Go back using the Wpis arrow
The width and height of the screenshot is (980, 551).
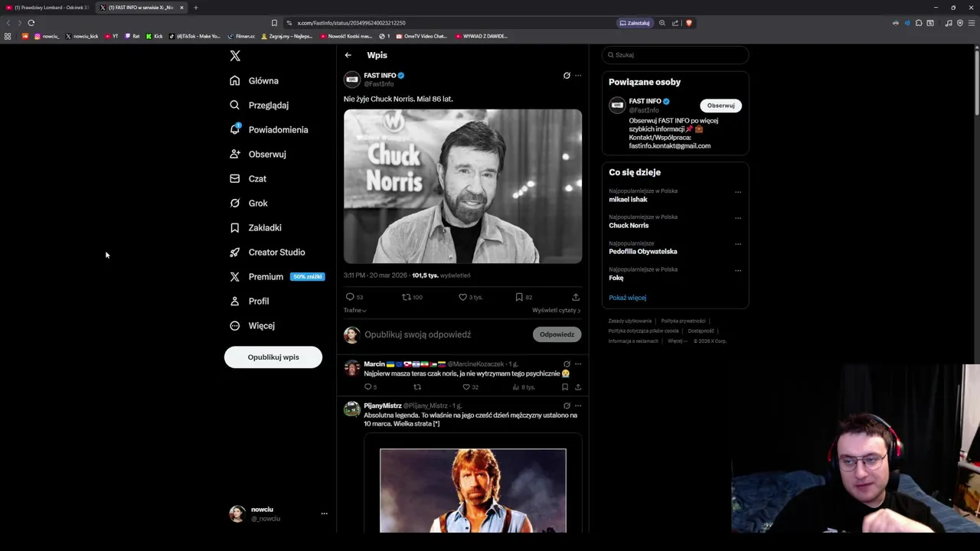click(x=348, y=55)
